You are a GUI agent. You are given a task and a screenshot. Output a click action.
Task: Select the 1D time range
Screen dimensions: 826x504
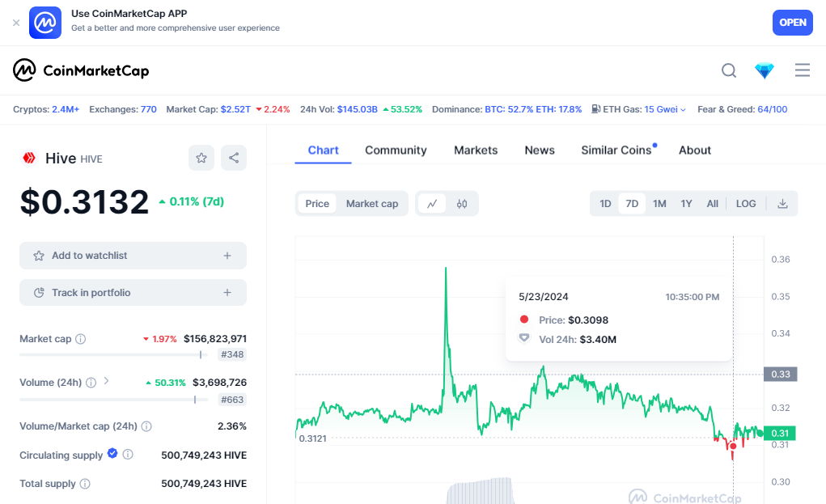[605, 204]
